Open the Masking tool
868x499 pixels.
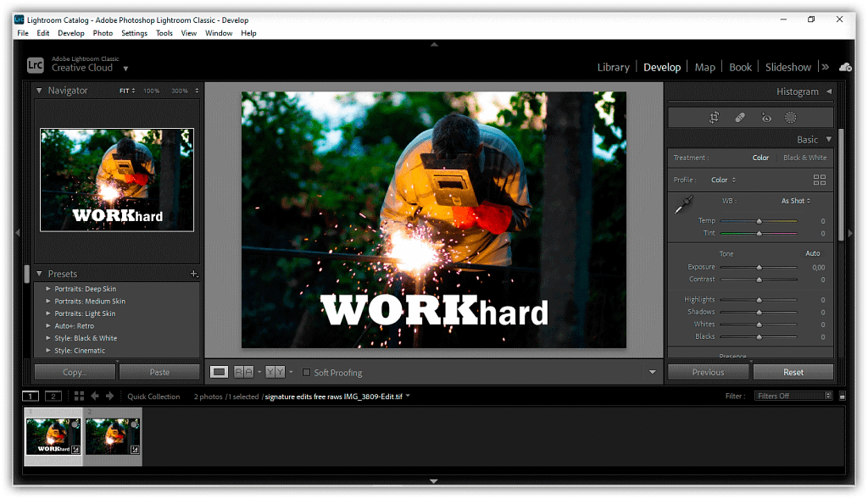point(791,117)
